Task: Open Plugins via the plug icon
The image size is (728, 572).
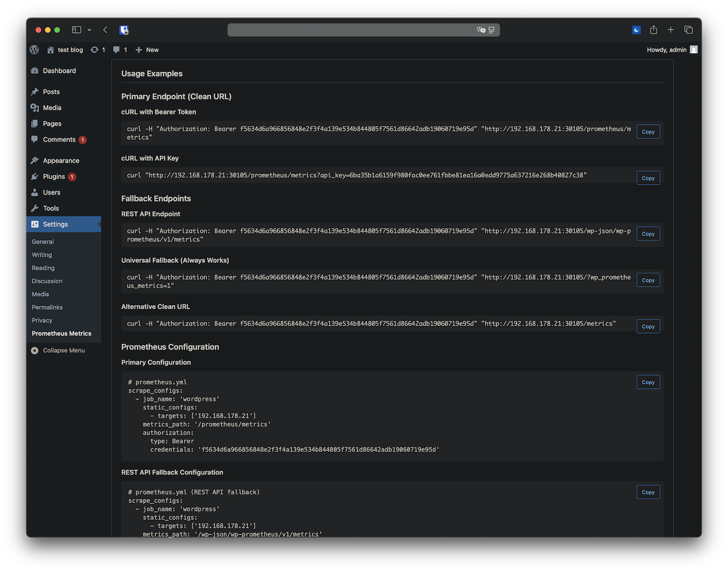Action: 34,176
